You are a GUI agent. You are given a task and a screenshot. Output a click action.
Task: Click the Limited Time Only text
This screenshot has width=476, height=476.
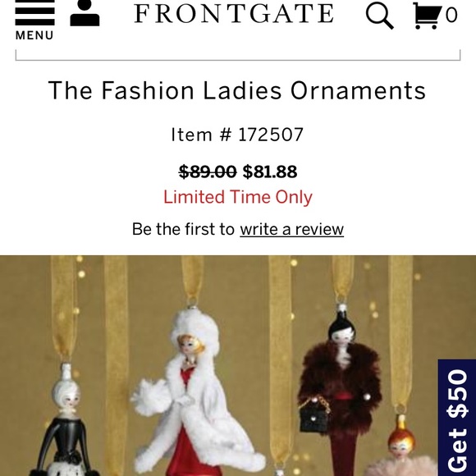click(x=238, y=197)
